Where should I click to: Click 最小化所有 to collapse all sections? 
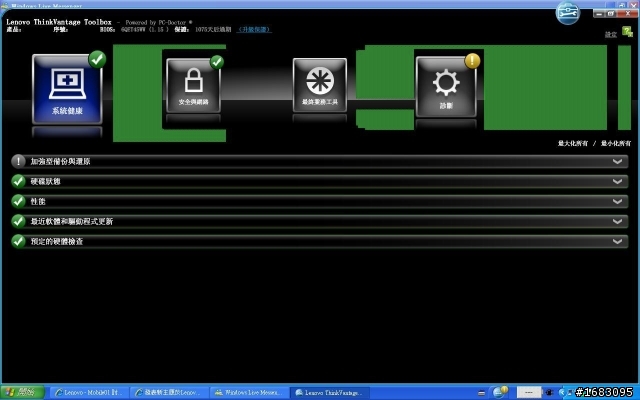[x=616, y=143]
